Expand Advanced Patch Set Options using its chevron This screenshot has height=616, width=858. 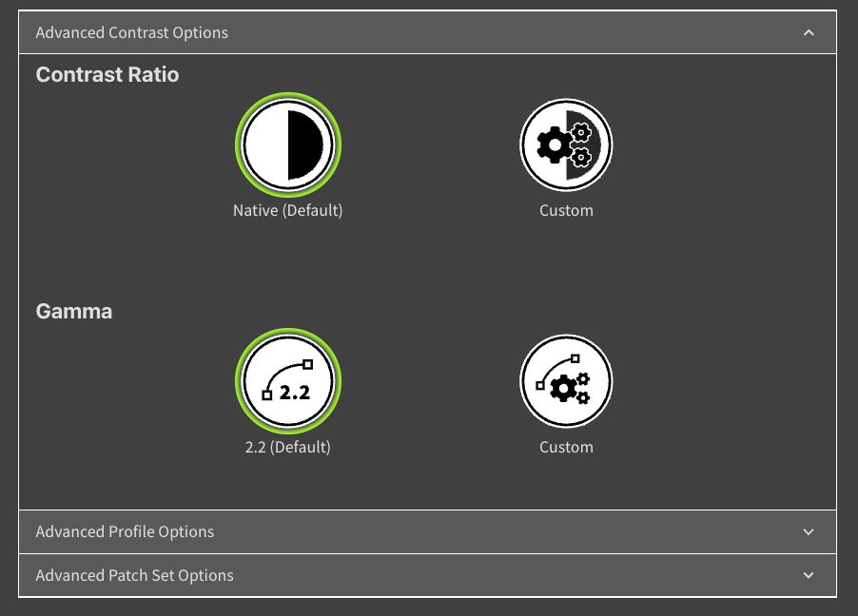pyautogui.click(x=809, y=576)
